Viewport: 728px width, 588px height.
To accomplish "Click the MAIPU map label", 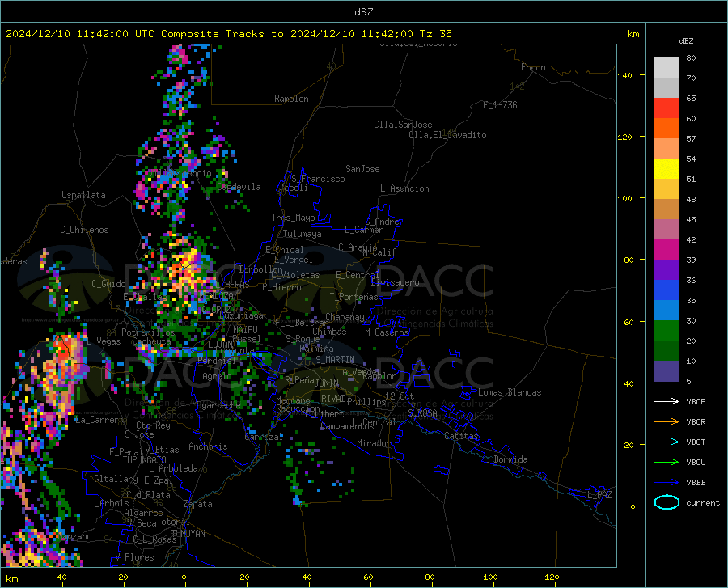I will pyautogui.click(x=245, y=329).
